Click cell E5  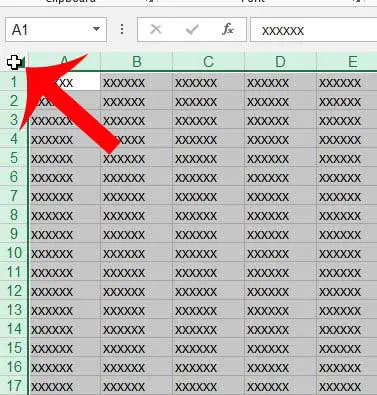pyautogui.click(x=347, y=158)
